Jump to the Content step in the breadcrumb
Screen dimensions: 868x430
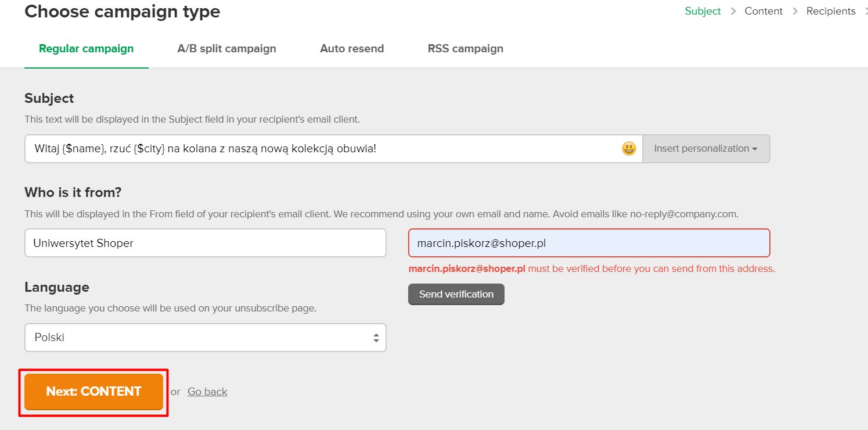click(x=763, y=12)
